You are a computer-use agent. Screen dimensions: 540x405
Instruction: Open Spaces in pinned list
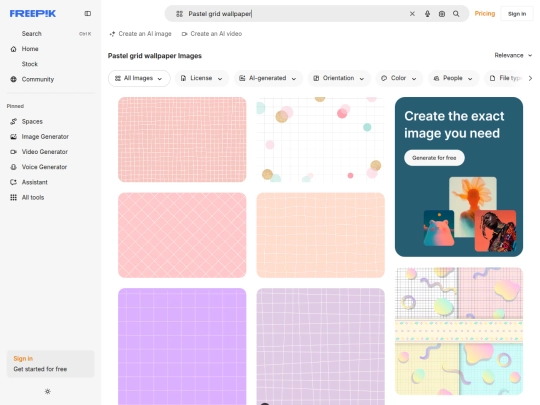point(32,122)
